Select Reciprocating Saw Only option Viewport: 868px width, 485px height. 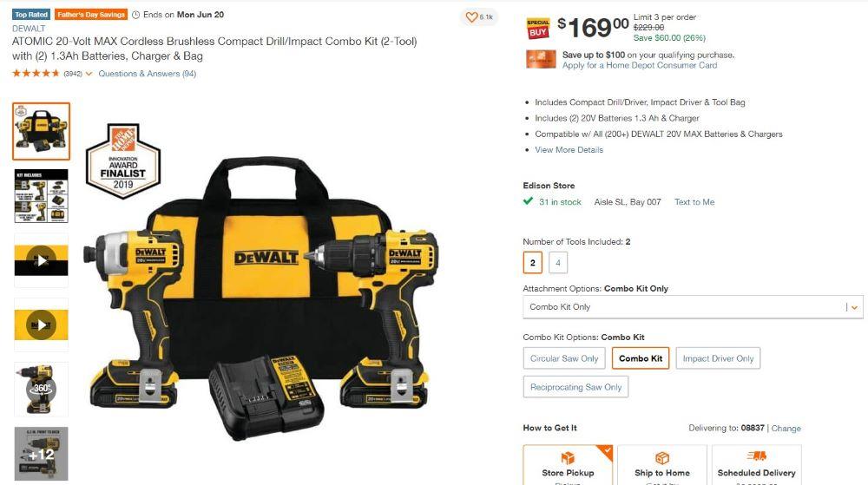point(575,387)
